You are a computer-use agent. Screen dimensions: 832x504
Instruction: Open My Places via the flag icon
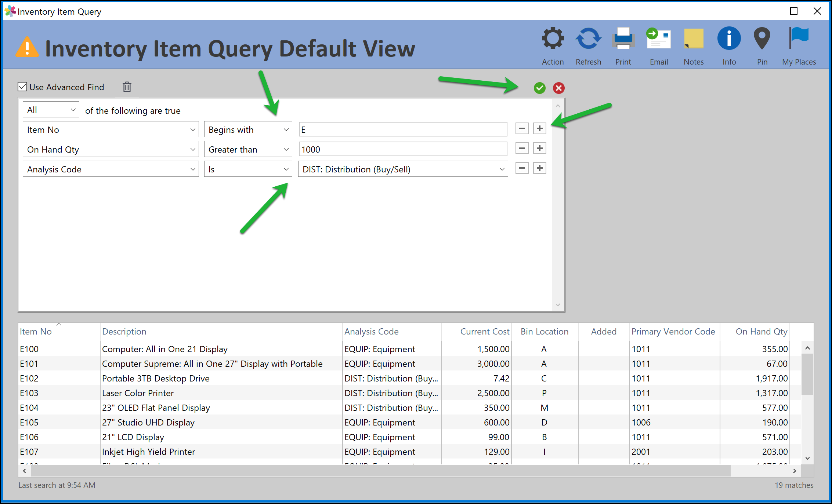tap(798, 38)
